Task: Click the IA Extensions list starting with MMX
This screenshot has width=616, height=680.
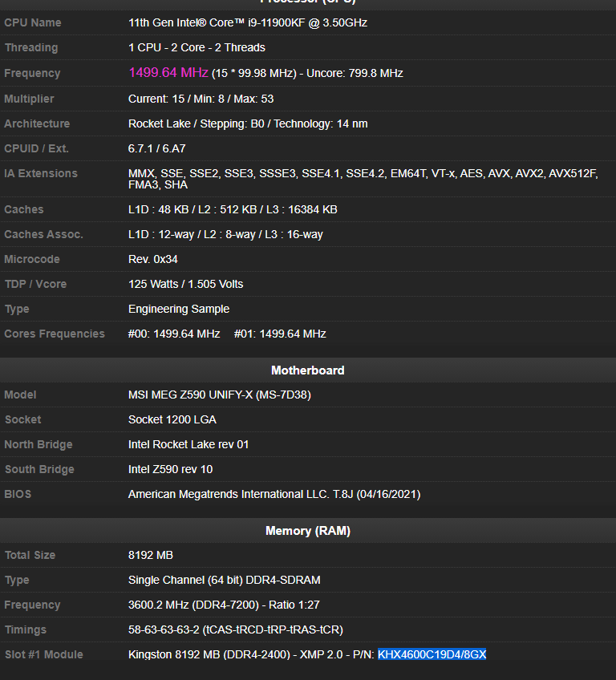Action: [363, 179]
